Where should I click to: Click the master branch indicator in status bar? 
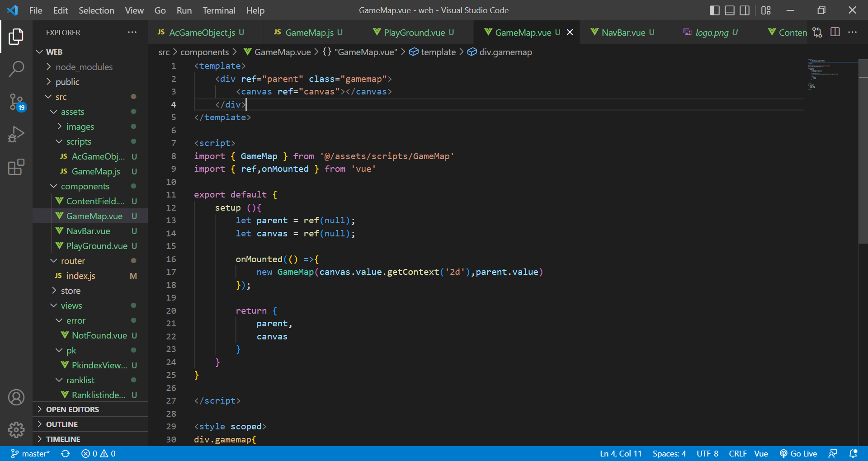click(30, 453)
